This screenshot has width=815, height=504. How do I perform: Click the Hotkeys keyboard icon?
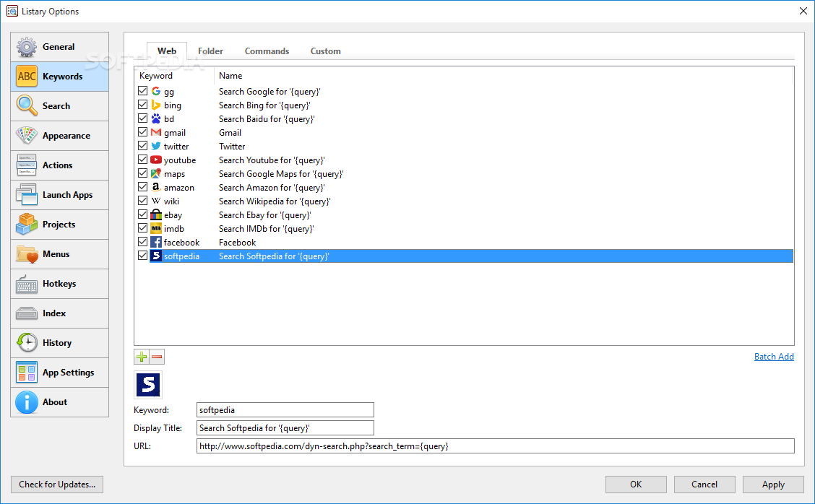point(27,284)
